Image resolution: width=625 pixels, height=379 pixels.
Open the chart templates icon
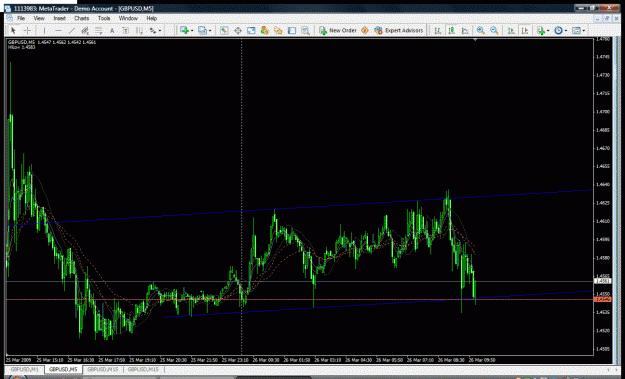point(576,30)
